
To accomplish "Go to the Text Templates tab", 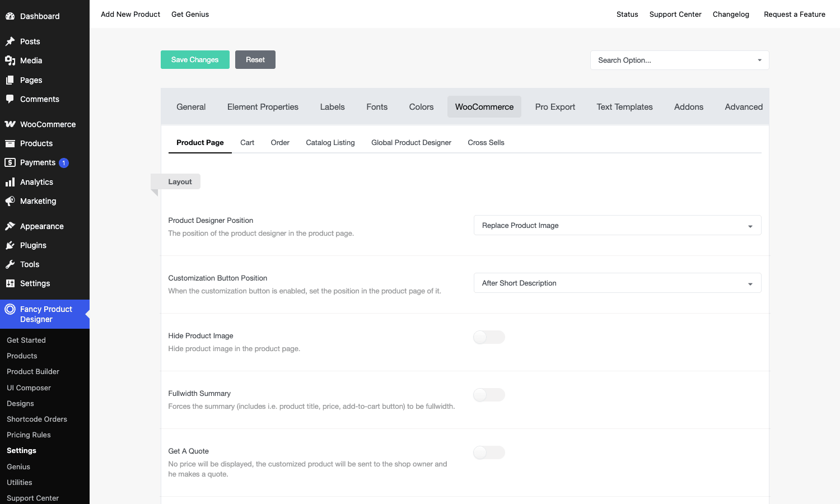I will [624, 107].
